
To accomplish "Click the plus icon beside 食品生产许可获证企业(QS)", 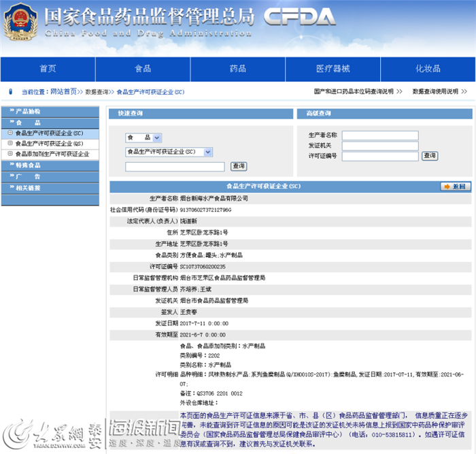I will [x=10, y=144].
